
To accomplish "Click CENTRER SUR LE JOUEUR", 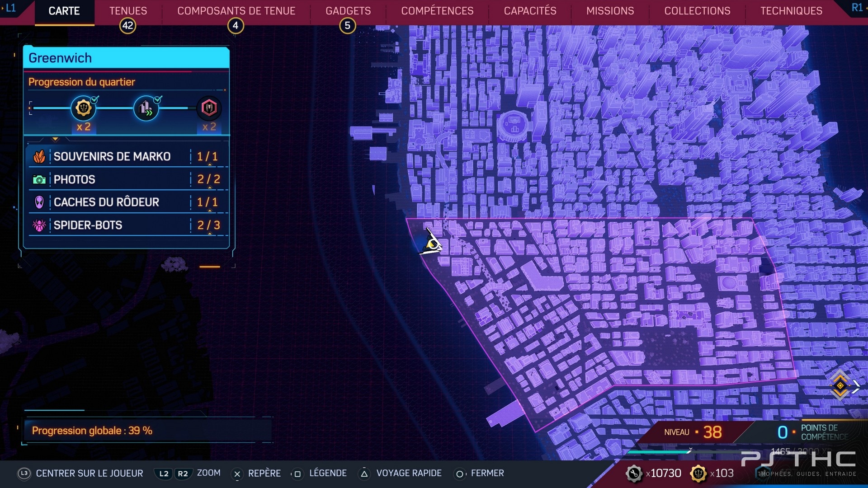I will [90, 473].
